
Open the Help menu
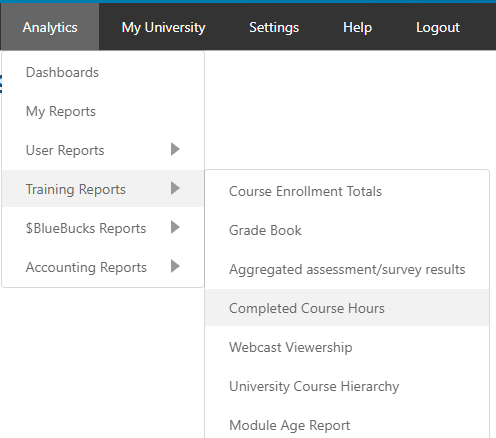tap(357, 27)
